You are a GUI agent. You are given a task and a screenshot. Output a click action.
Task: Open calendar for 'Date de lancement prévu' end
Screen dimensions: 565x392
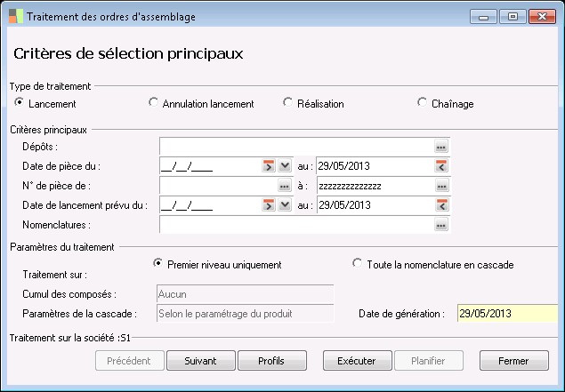441,205
